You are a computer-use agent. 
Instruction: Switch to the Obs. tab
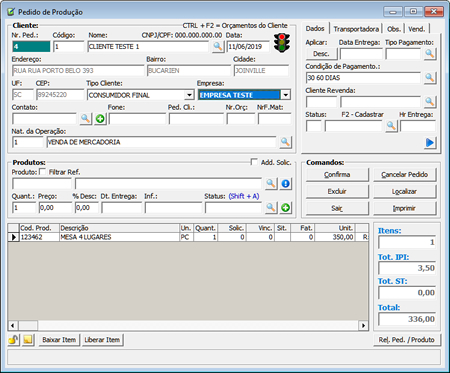click(x=394, y=29)
